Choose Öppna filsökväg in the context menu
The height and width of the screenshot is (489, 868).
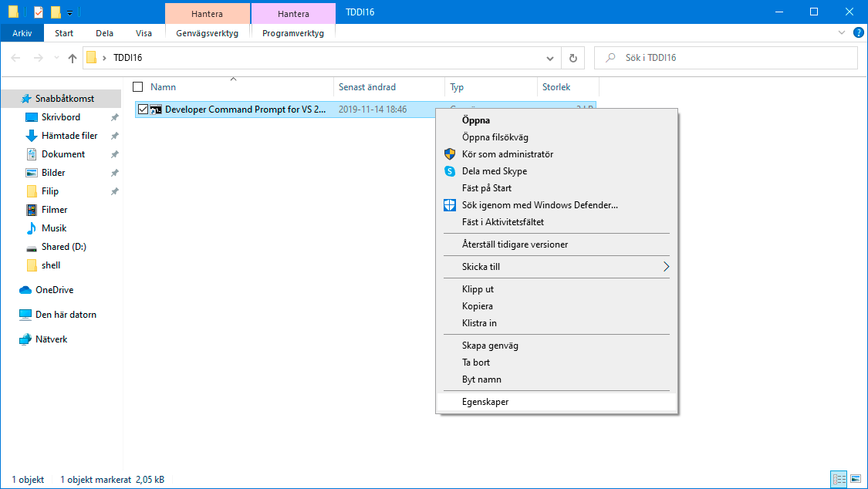[x=556, y=137]
